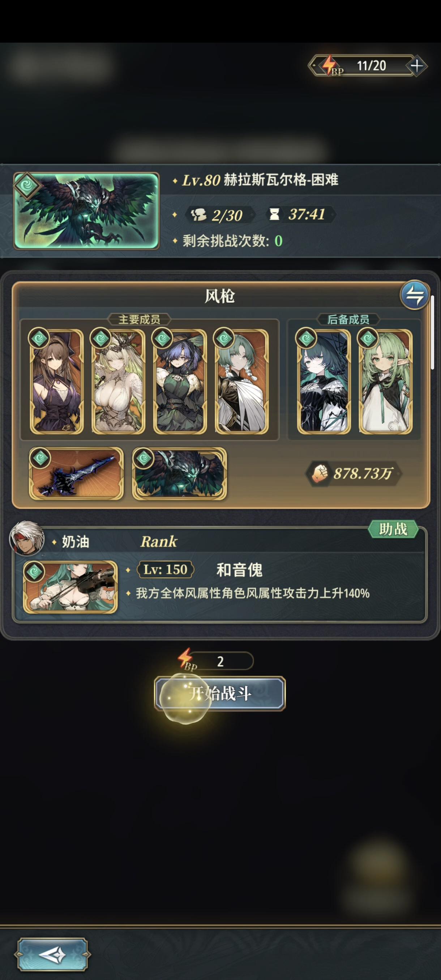This screenshot has height=980, width=441.
Task: Tap the team swap arrows icon
Action: pos(414,295)
